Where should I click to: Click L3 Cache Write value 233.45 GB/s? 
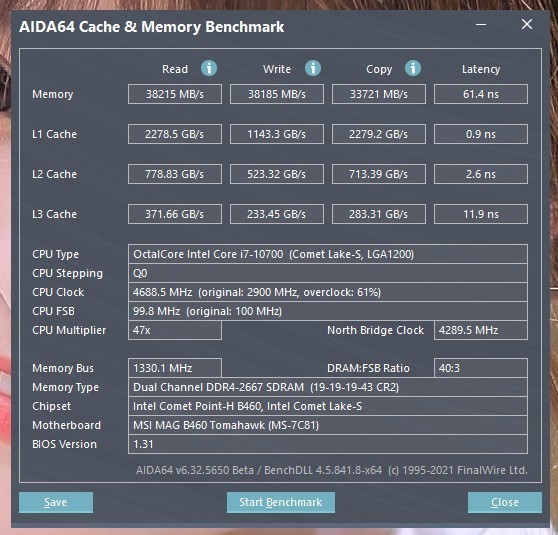click(277, 214)
